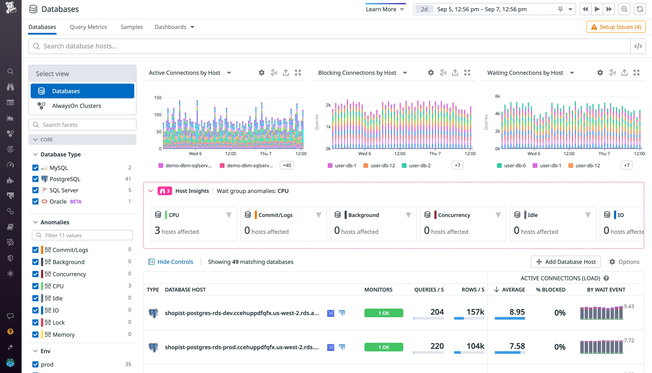Viewport: 652px width, 373px height.
Task: Switch to Databases tab
Action: [42, 27]
